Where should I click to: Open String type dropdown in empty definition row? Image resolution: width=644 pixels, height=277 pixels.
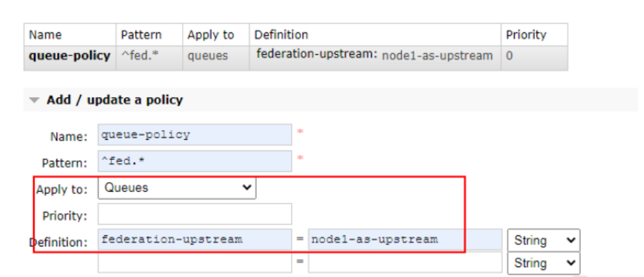[x=543, y=263]
